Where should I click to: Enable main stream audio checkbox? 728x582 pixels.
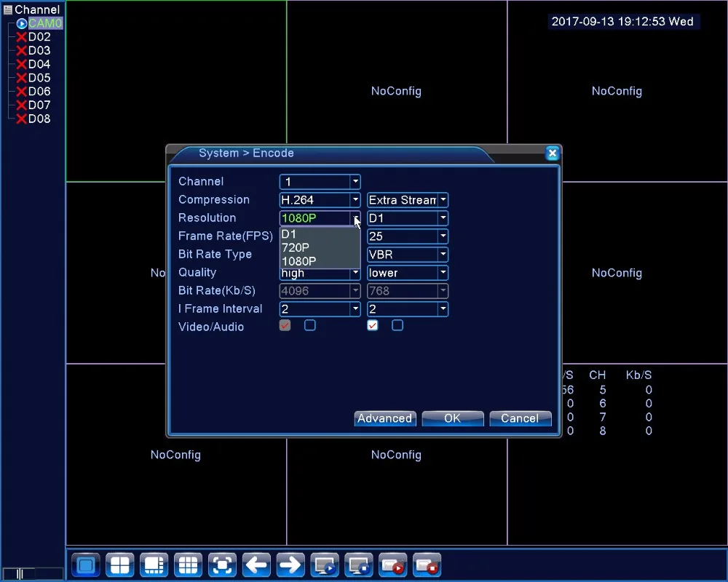tap(310, 325)
